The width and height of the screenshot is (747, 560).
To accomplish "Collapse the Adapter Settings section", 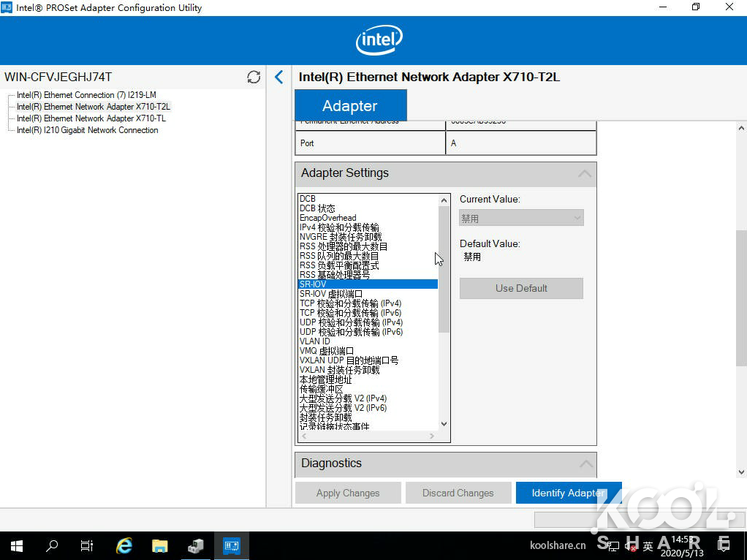I will pos(585,173).
